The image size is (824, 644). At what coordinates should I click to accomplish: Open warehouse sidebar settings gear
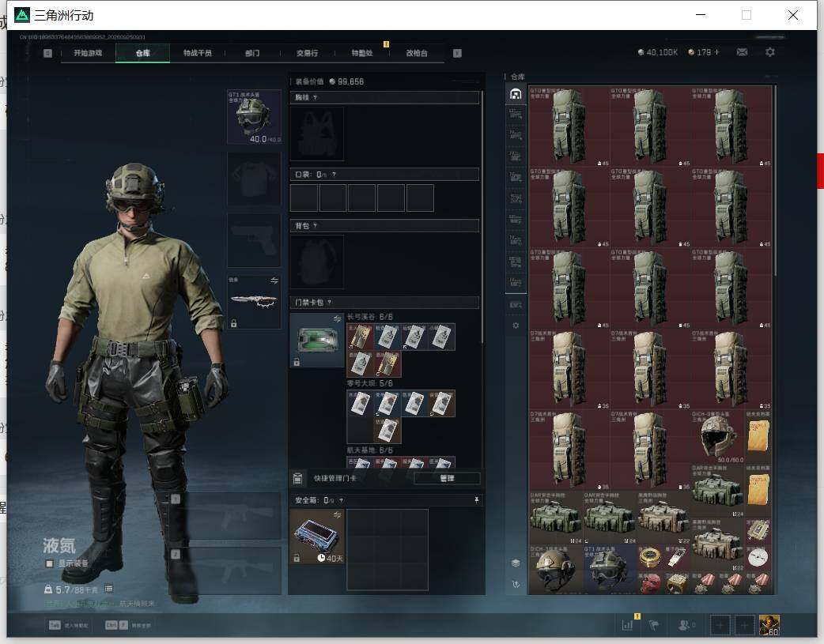(x=516, y=326)
